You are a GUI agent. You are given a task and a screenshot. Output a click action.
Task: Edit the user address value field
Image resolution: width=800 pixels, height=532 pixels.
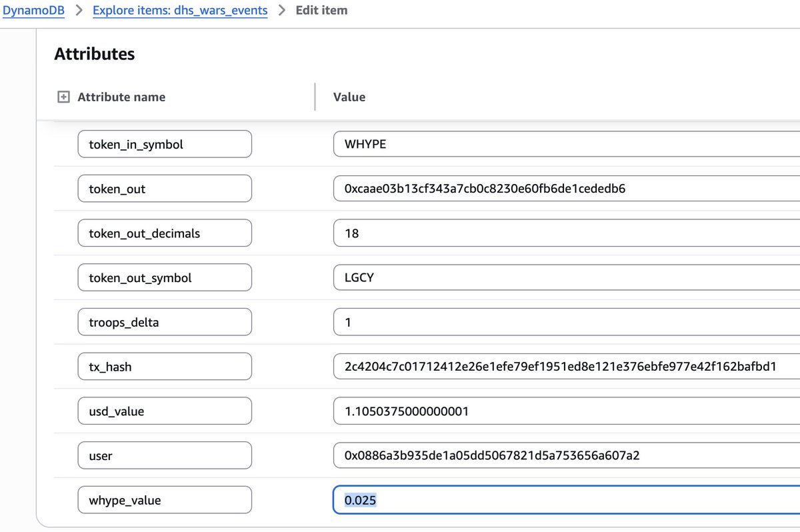coord(567,455)
